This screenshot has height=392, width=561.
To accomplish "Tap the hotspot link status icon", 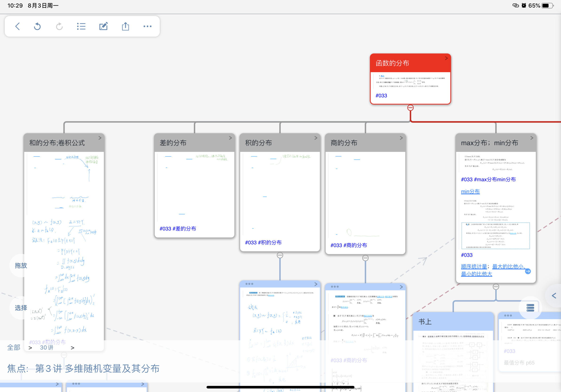I will point(516,5).
